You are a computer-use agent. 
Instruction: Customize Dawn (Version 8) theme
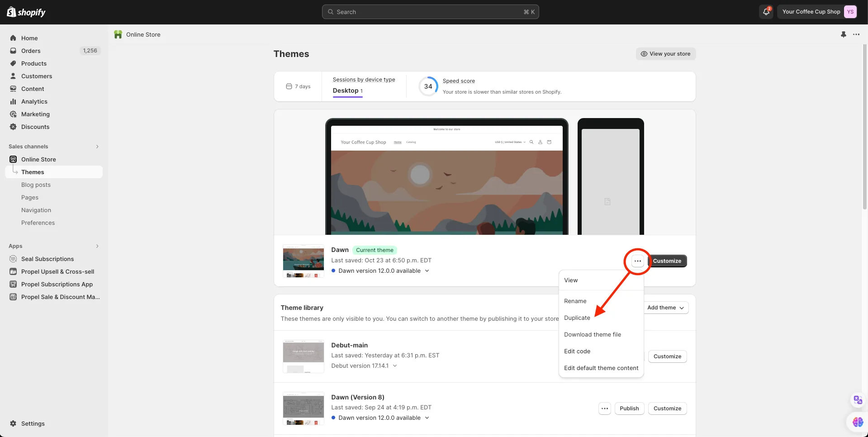coord(667,408)
